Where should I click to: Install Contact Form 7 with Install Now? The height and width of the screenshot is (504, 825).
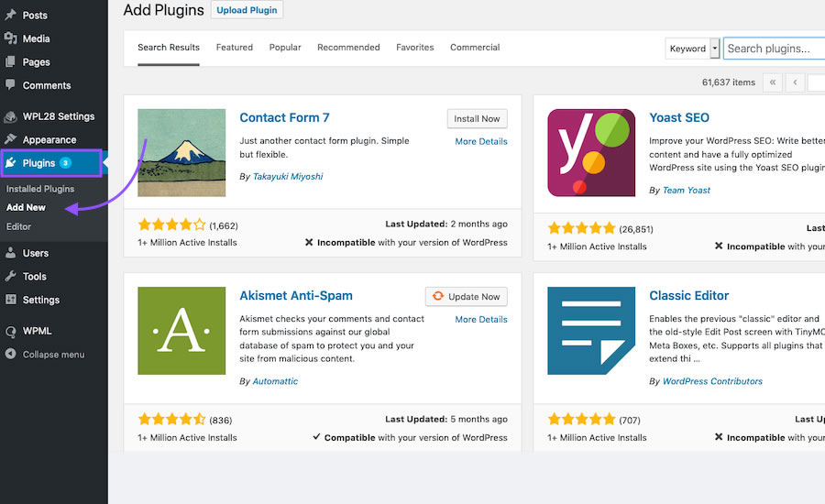[478, 119]
